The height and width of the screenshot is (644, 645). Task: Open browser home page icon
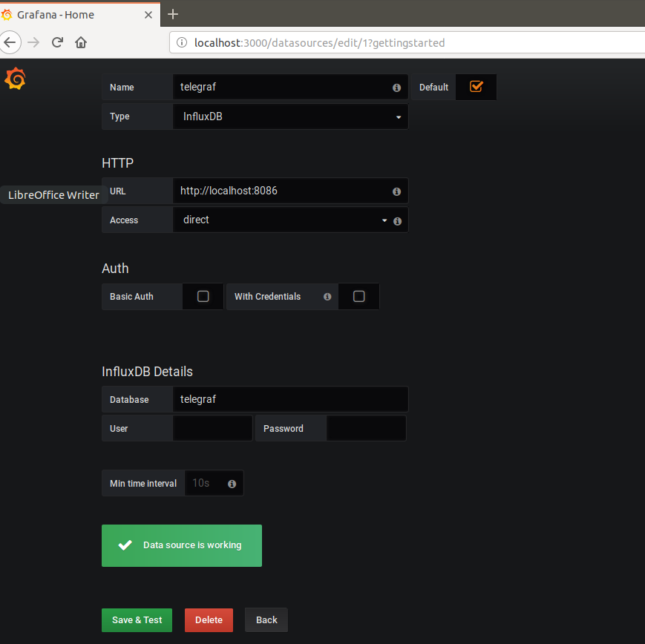tap(81, 42)
